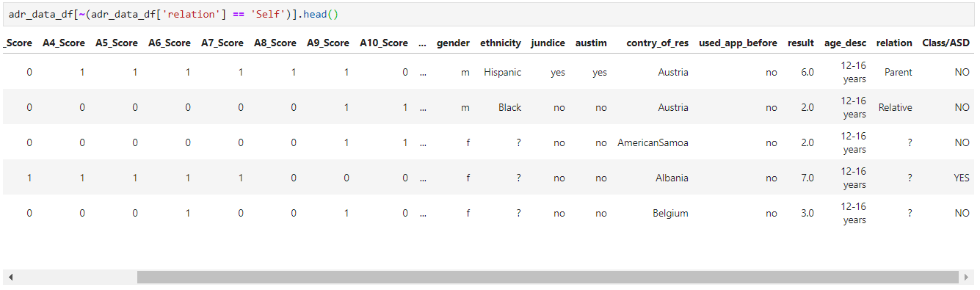Select the Hispanic ethnicity cell
The image size is (980, 290).
click(x=503, y=73)
